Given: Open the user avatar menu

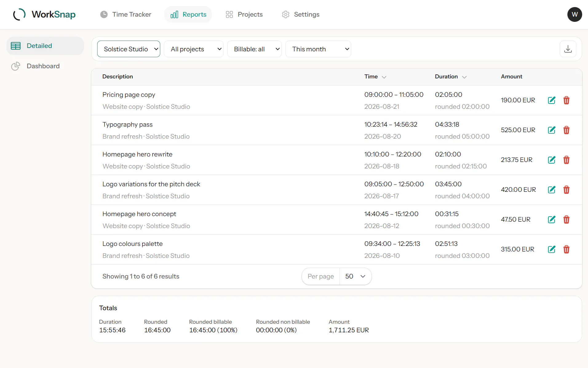Looking at the screenshot, I should pyautogui.click(x=574, y=14).
